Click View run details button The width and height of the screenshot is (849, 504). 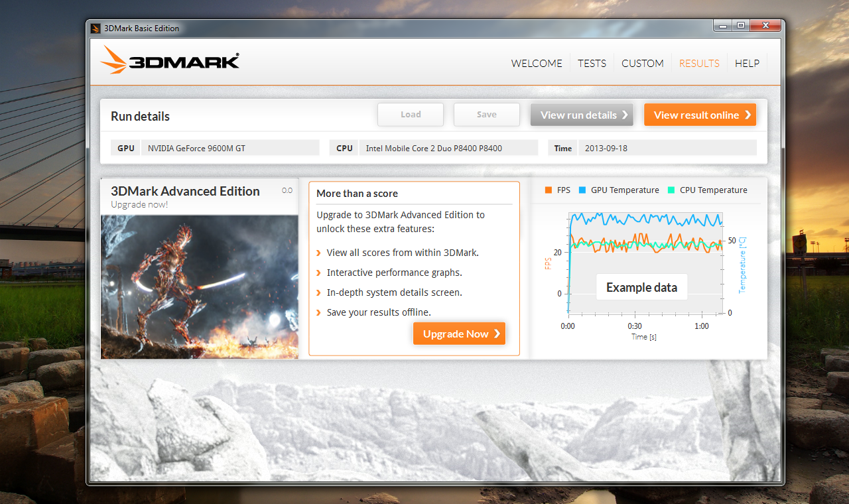coord(582,115)
